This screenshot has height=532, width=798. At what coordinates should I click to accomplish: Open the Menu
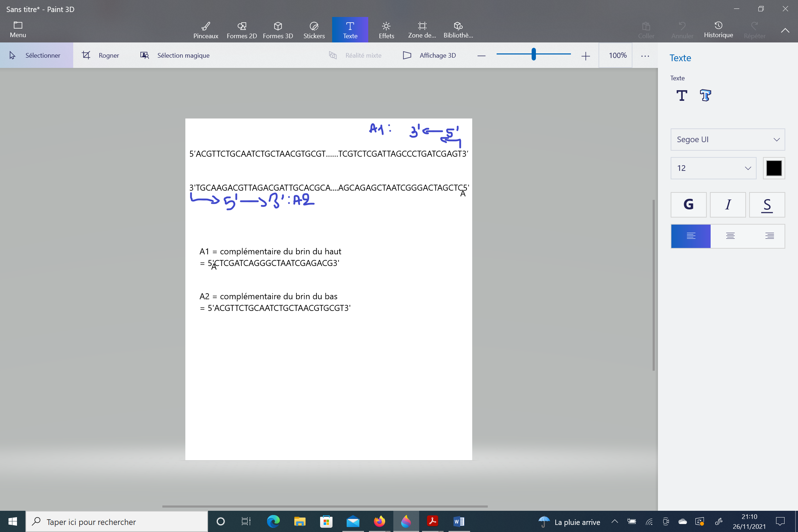(x=18, y=30)
